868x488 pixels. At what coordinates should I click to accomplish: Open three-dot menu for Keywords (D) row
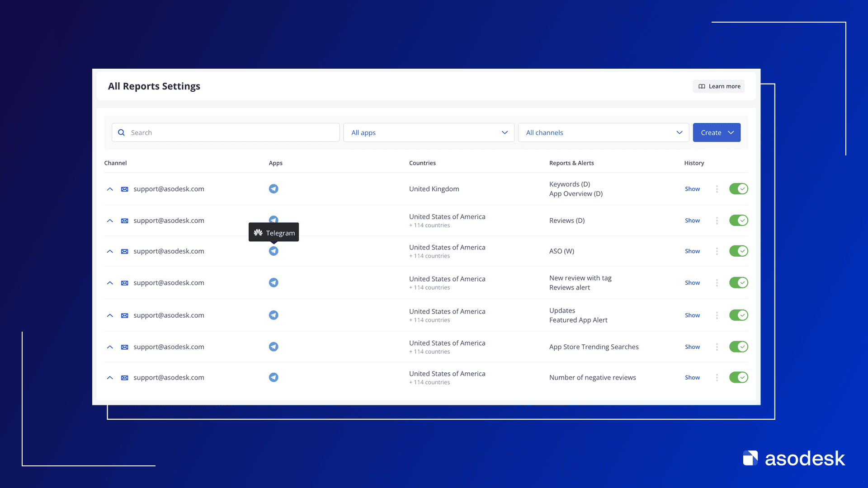pos(717,189)
